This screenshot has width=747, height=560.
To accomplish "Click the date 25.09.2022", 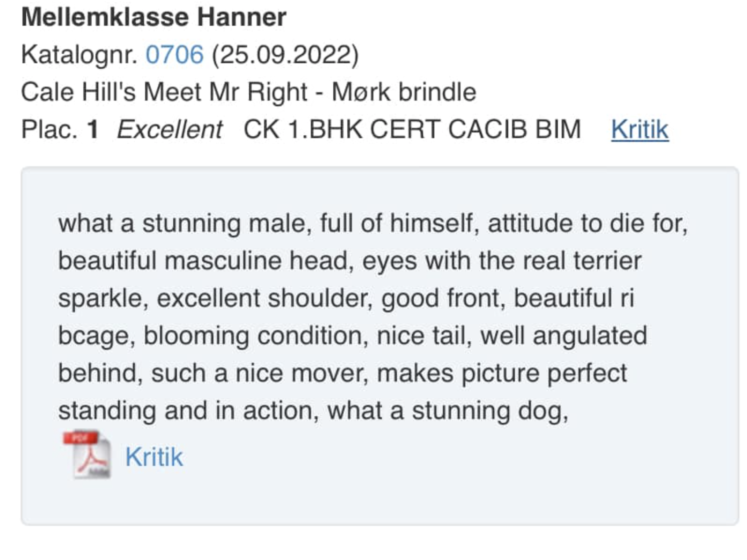I will coord(286,55).
